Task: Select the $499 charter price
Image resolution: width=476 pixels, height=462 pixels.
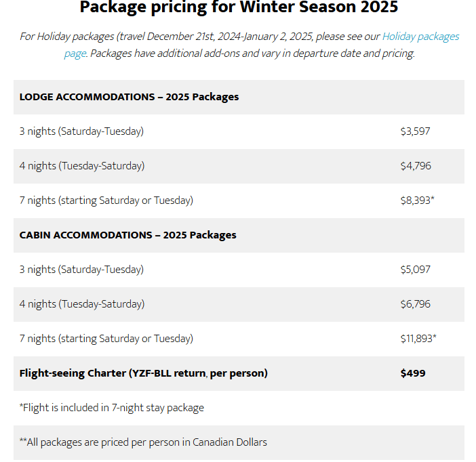Action: click(x=413, y=373)
